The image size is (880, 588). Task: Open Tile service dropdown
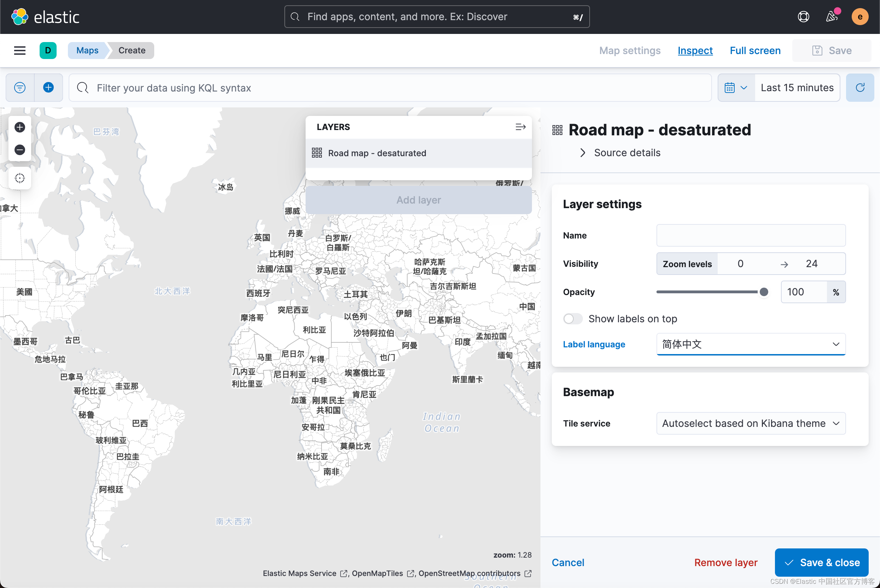click(x=751, y=423)
